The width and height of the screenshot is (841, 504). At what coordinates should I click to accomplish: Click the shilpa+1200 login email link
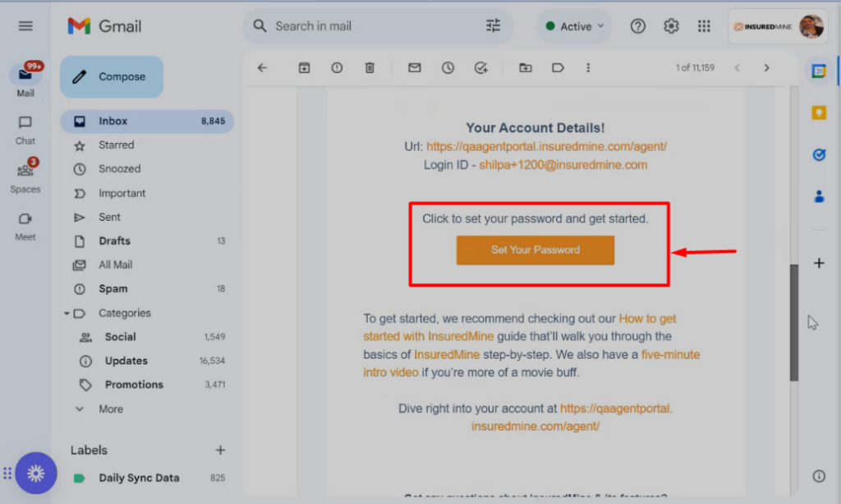coord(563,165)
